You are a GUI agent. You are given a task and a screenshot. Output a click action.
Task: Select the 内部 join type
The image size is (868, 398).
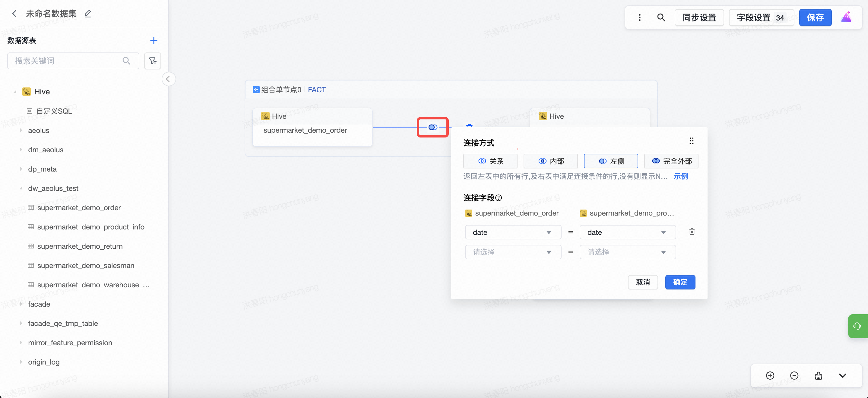coord(551,161)
